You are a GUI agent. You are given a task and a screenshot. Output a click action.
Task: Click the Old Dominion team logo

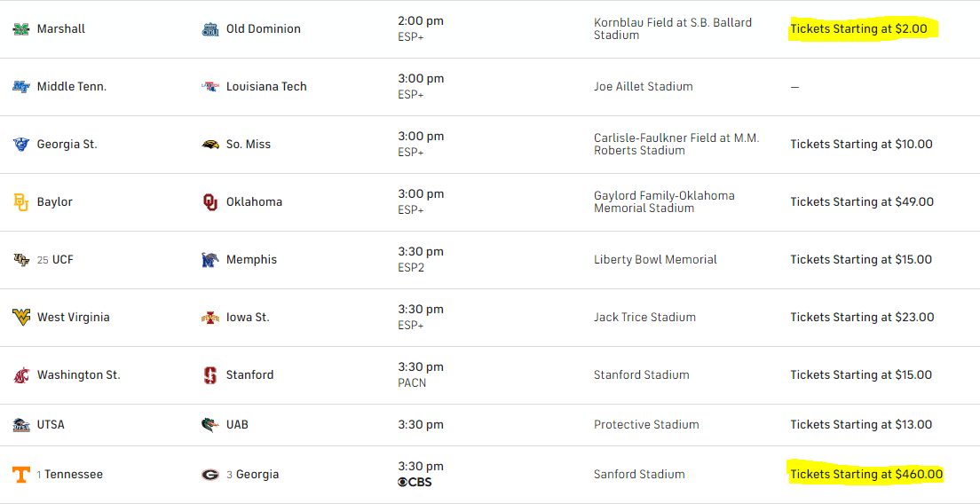(210, 29)
